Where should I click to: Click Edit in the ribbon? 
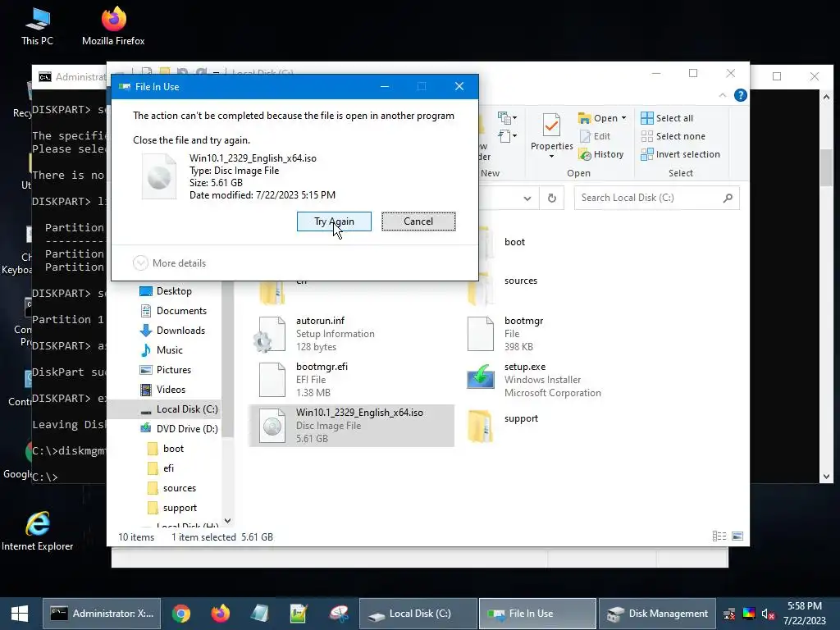(x=595, y=136)
